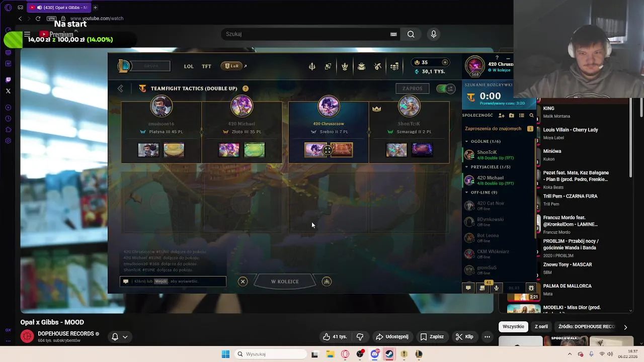Open Twitch in the browser sidebar
This screenshot has width=644, height=362.
pyautogui.click(x=8, y=80)
